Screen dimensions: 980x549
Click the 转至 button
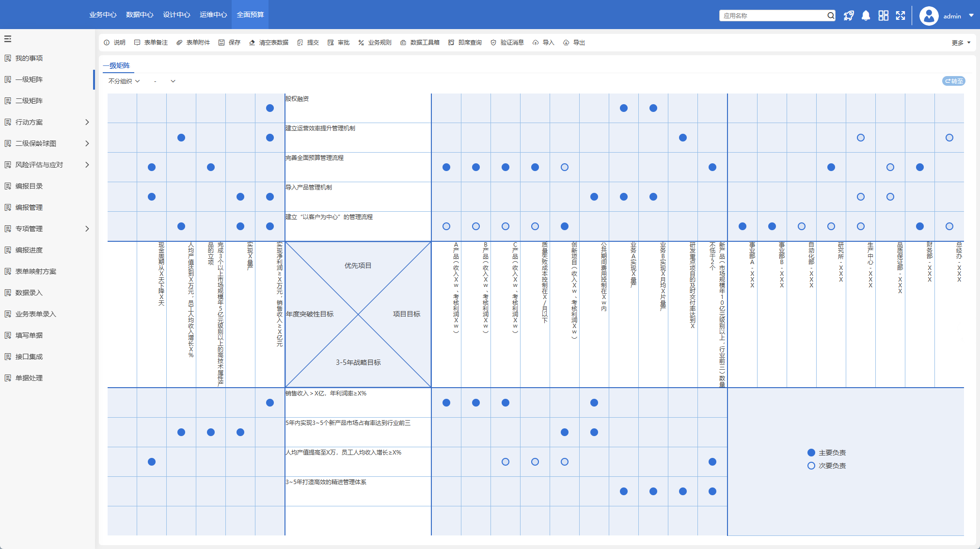953,81
